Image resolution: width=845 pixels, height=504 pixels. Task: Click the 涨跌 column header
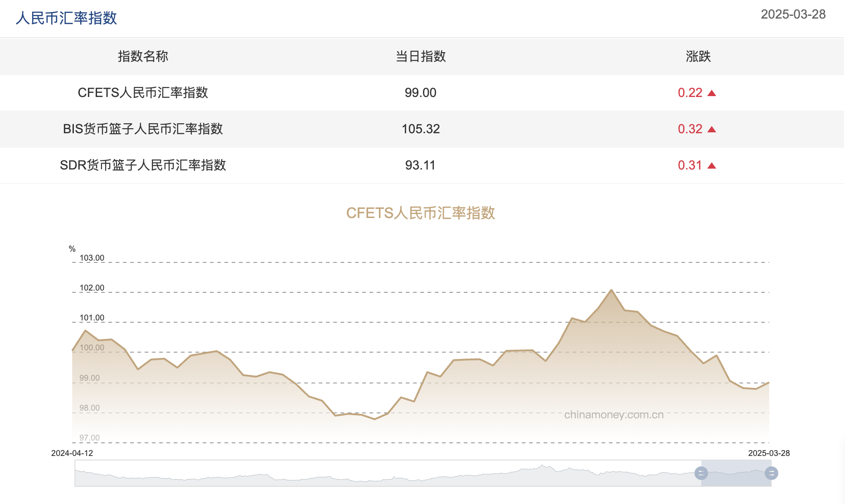pyautogui.click(x=698, y=57)
